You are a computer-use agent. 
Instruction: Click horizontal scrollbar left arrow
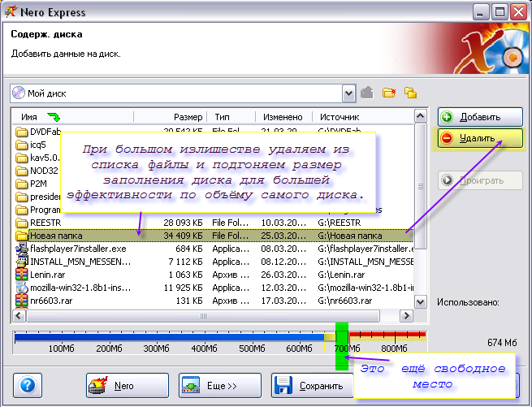19,316
